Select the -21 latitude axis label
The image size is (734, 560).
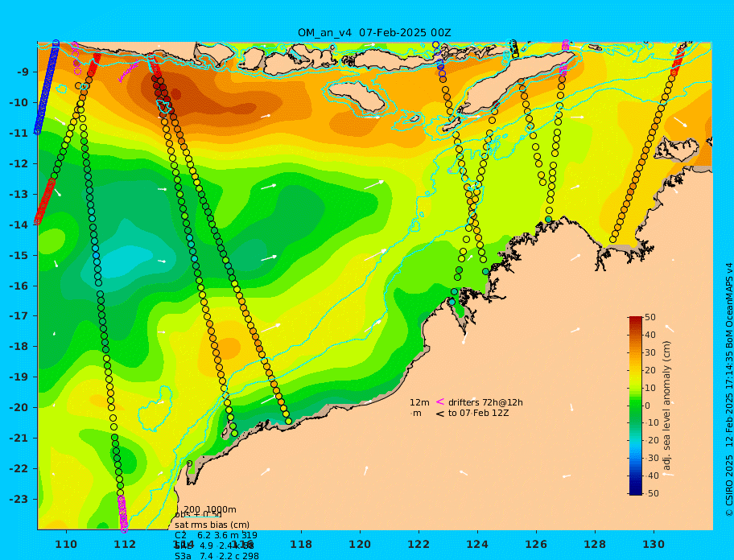[19, 439]
